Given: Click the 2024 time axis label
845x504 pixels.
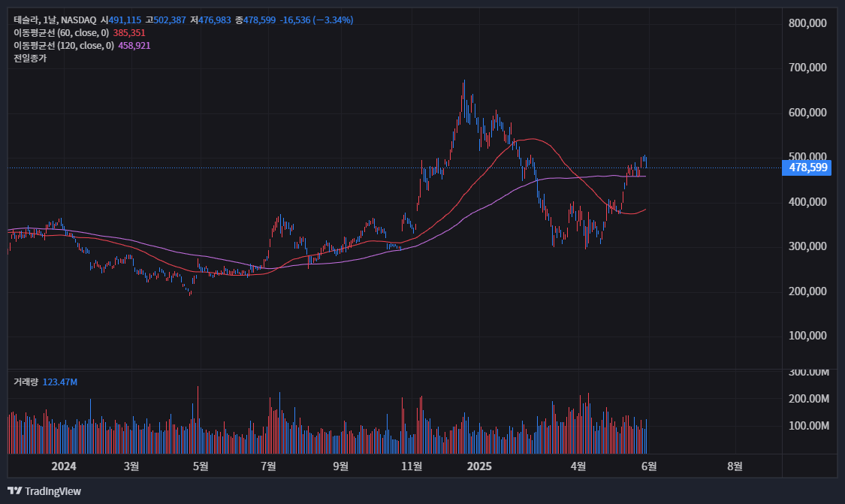Looking at the screenshot, I should (64, 466).
